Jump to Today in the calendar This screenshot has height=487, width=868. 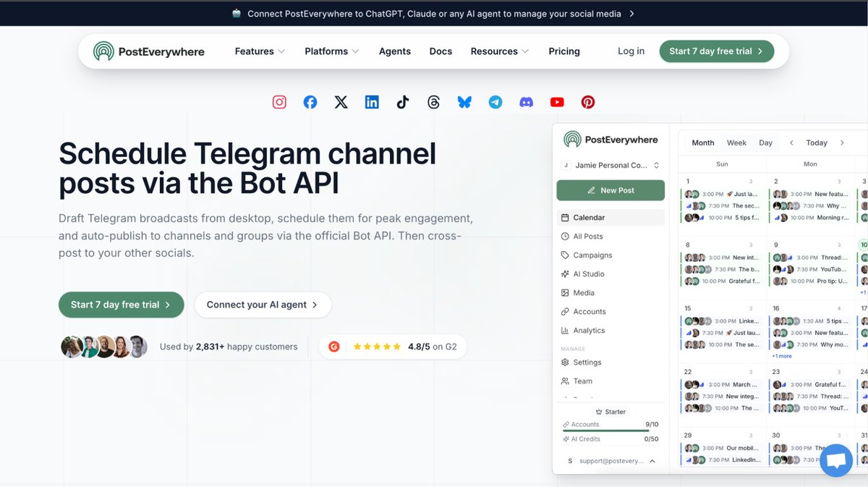point(817,143)
